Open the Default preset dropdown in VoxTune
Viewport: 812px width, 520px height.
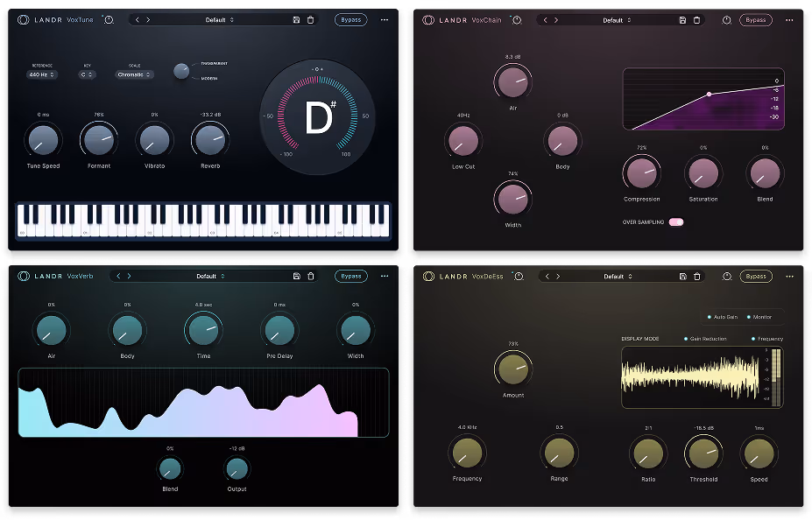click(x=220, y=19)
